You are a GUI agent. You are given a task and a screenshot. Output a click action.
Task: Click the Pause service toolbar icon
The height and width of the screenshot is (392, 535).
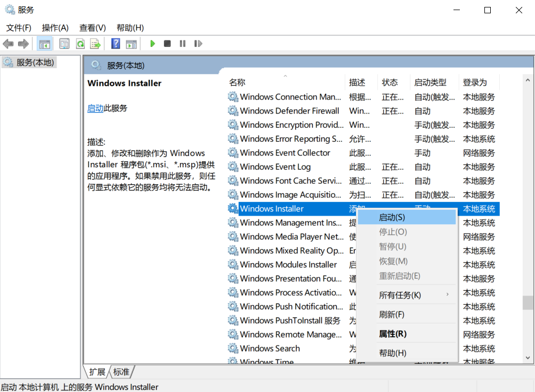point(183,44)
